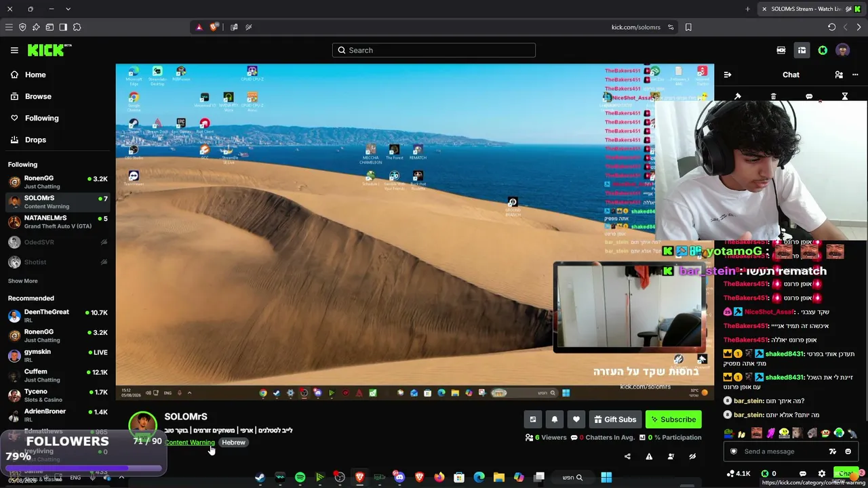
Task: Toggle the browser sidebar panel icon
Action: click(63, 27)
